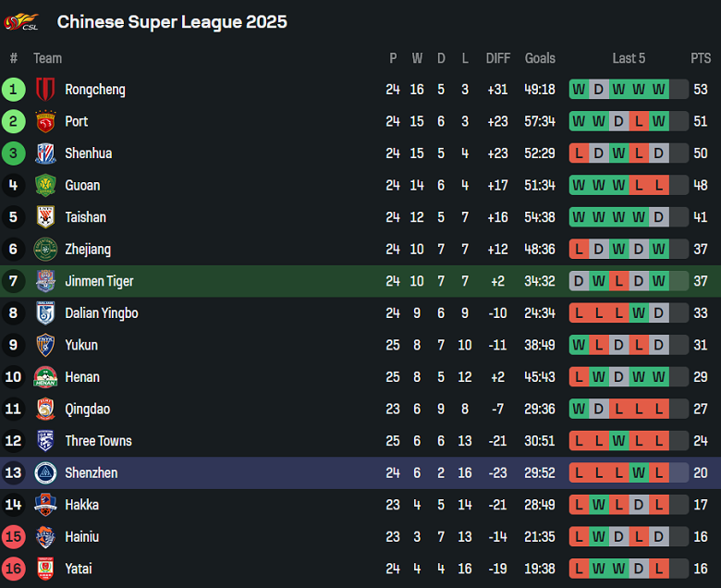Click the Yatai red crest
The height and width of the screenshot is (588, 721).
[45, 569]
